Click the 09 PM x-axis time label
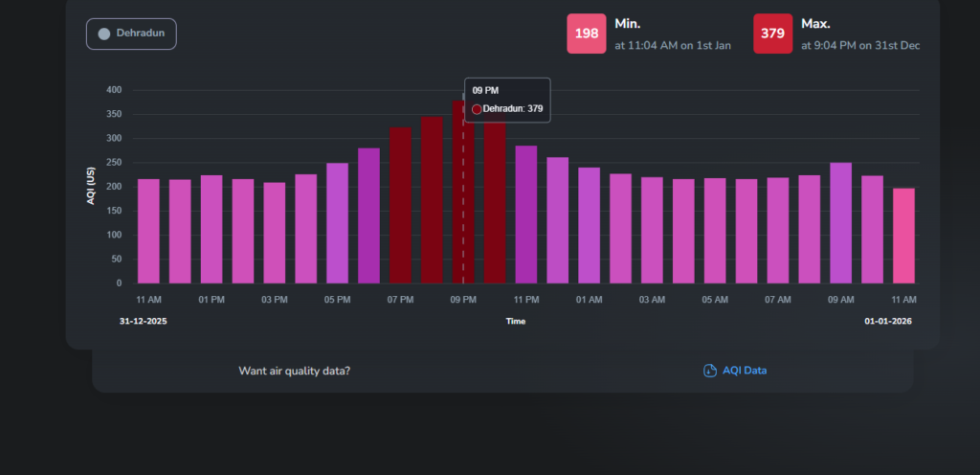 463,300
